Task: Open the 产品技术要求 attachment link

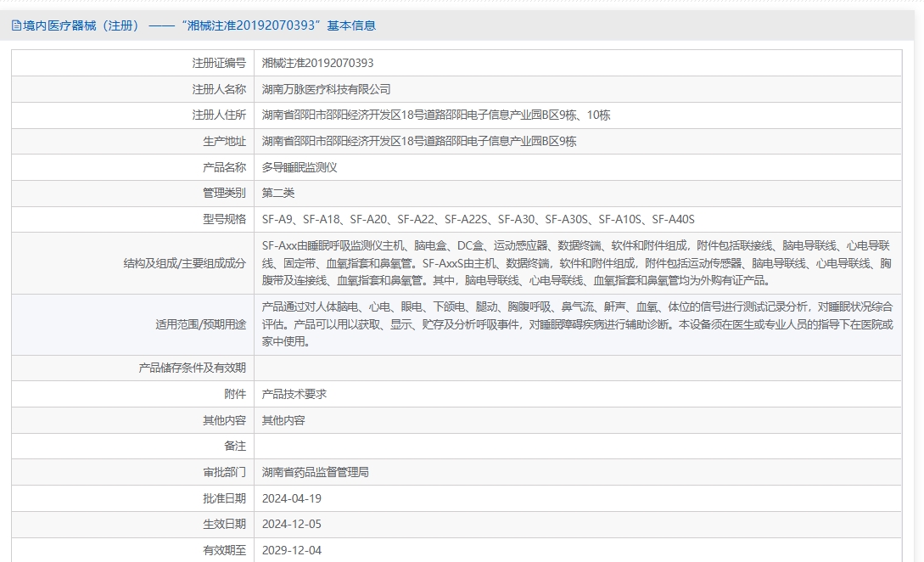Action: (x=294, y=394)
